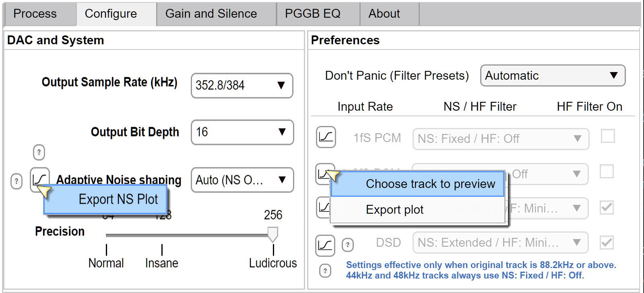Open the PGGB EQ tab
Image resolution: width=644 pixels, height=293 pixels.
(313, 14)
